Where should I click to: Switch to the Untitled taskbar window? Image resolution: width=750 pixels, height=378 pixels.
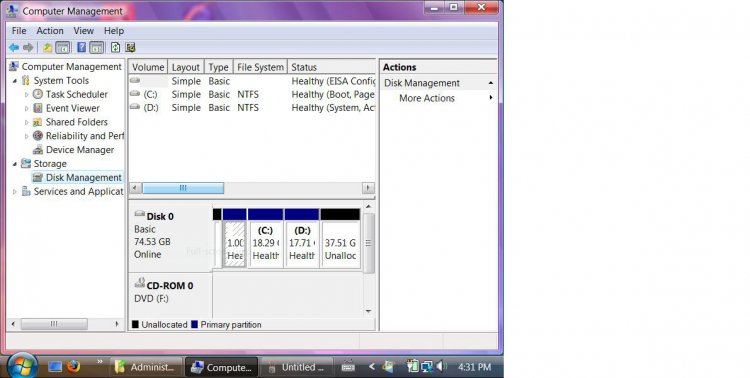pyautogui.click(x=297, y=367)
